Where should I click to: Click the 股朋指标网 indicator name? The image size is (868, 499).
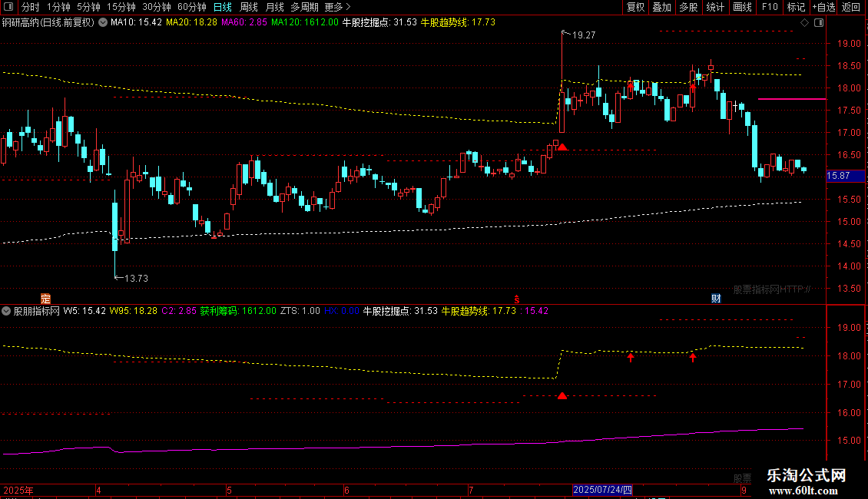37,311
